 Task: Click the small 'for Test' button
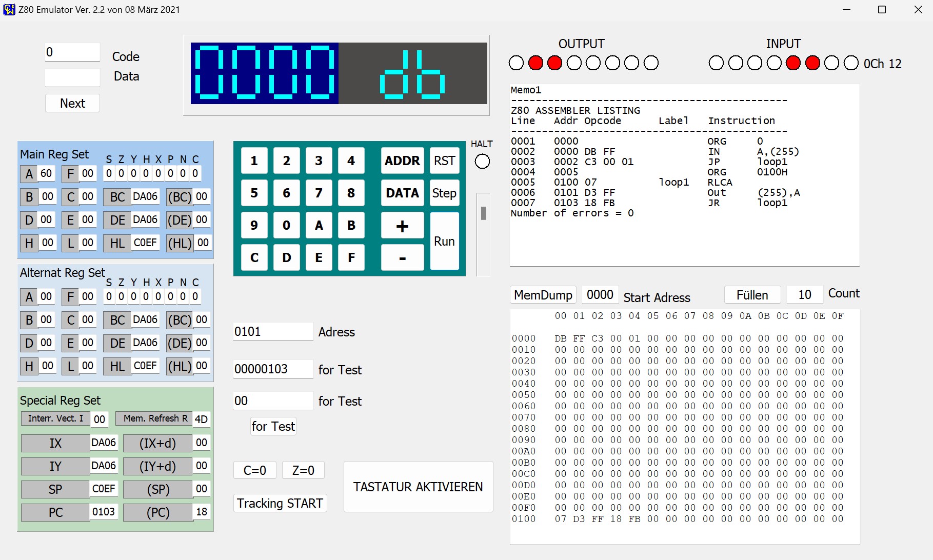273,426
